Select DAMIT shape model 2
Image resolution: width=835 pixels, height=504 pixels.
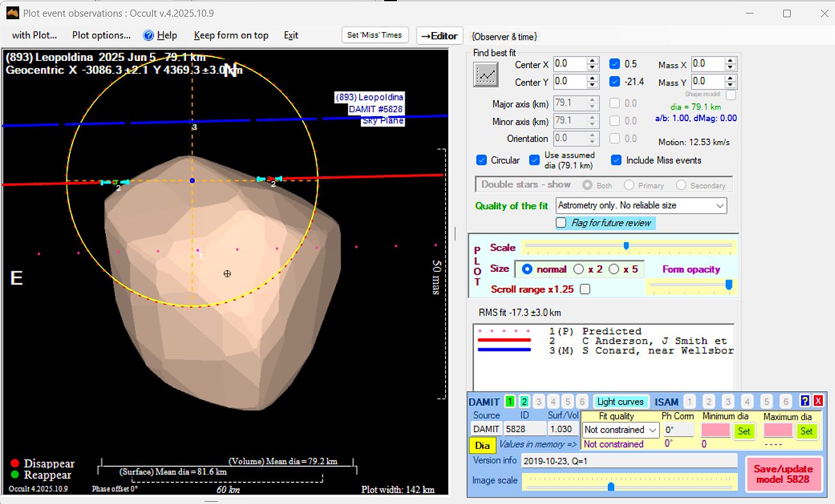(x=524, y=401)
